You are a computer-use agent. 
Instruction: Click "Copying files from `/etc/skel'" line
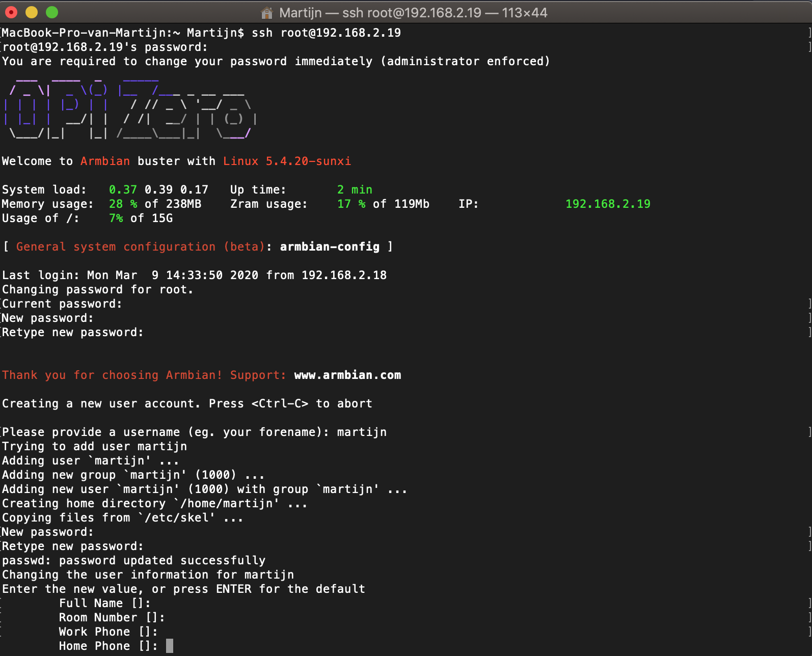pos(123,517)
